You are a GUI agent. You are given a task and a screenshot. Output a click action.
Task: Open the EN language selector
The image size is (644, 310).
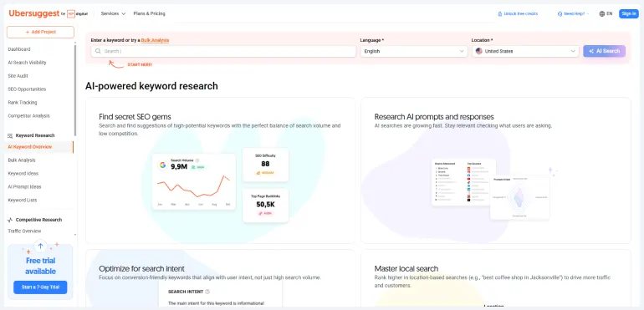point(606,13)
